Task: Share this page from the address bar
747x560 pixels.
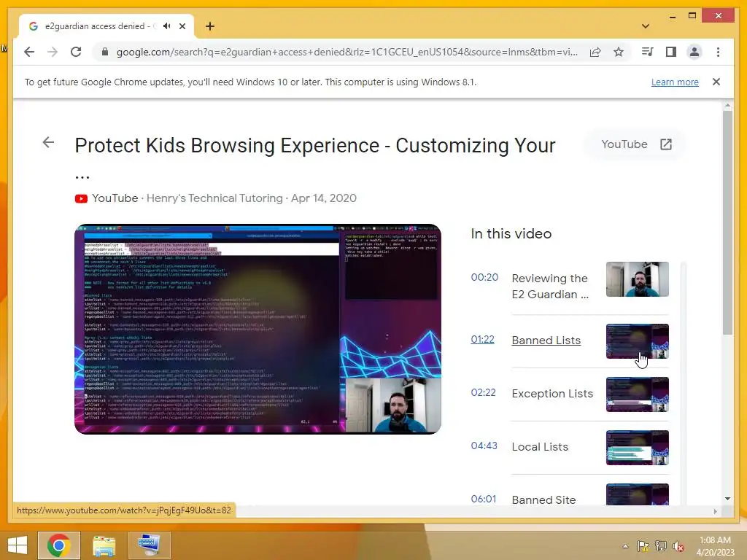Action: click(x=595, y=52)
